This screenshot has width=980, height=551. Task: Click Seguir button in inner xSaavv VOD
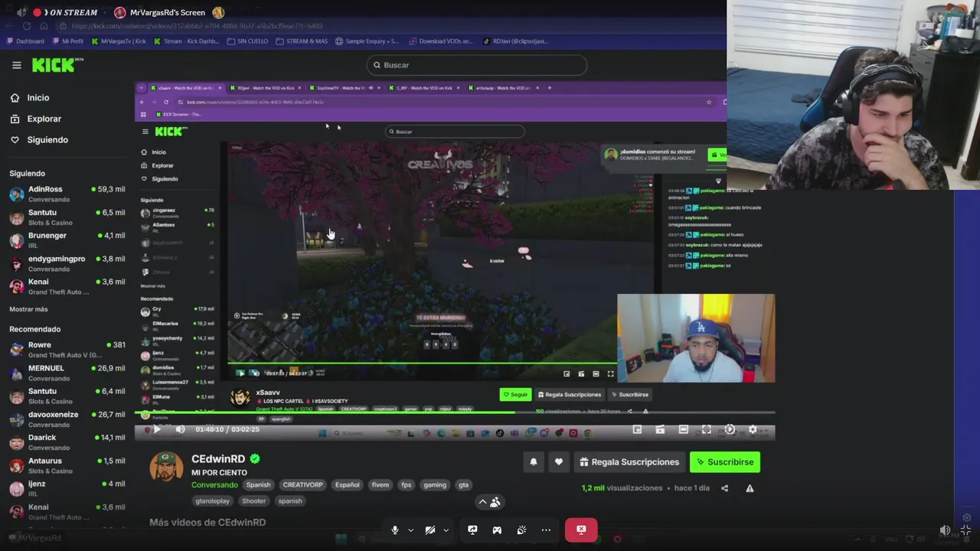(x=515, y=394)
